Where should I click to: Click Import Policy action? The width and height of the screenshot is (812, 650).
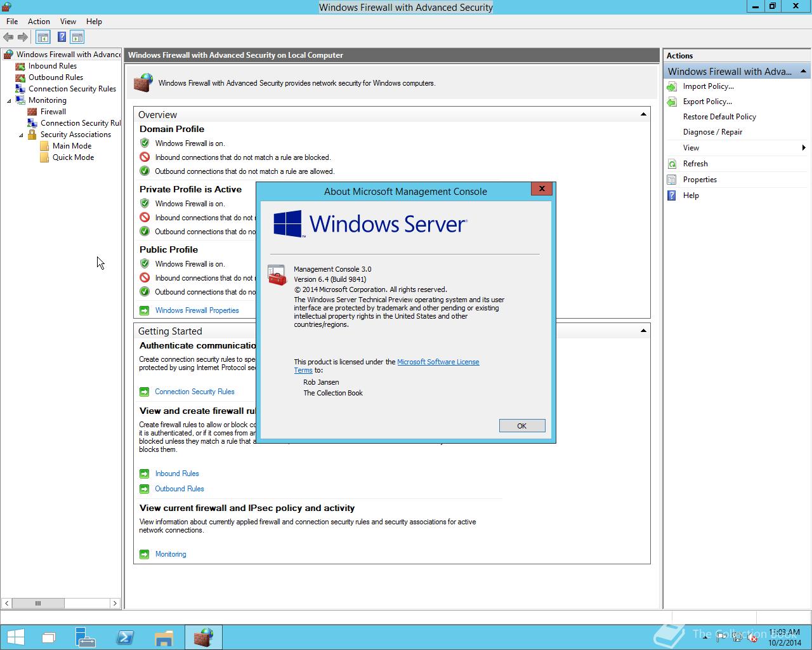(708, 86)
